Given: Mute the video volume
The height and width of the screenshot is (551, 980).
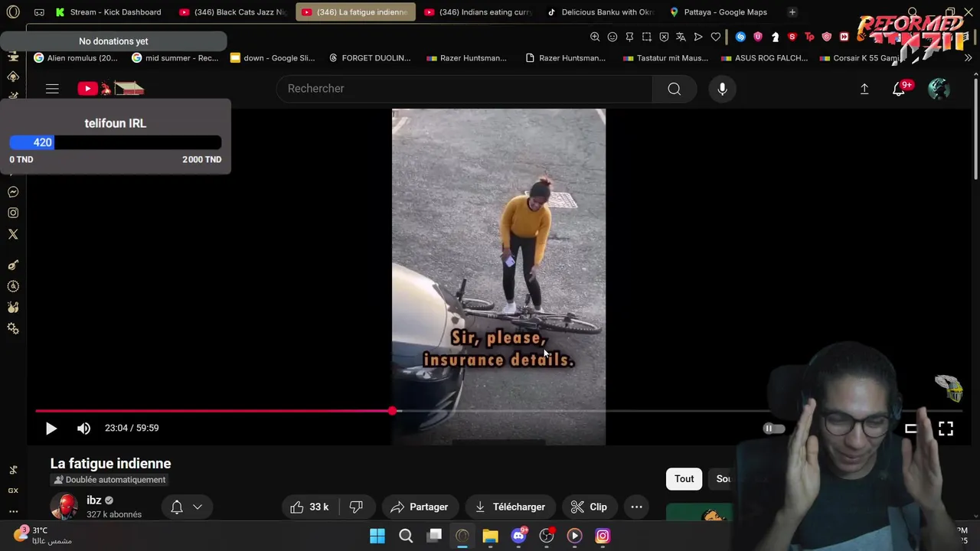Looking at the screenshot, I should click(84, 429).
